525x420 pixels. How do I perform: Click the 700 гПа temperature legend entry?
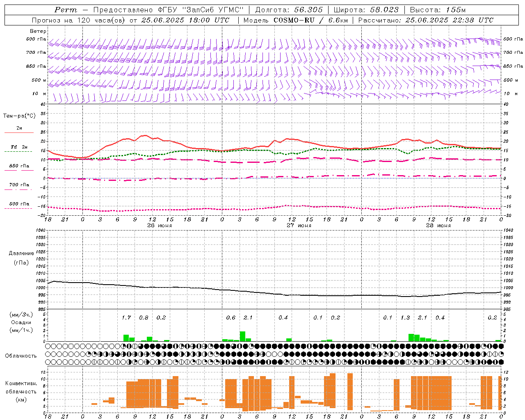(19, 185)
